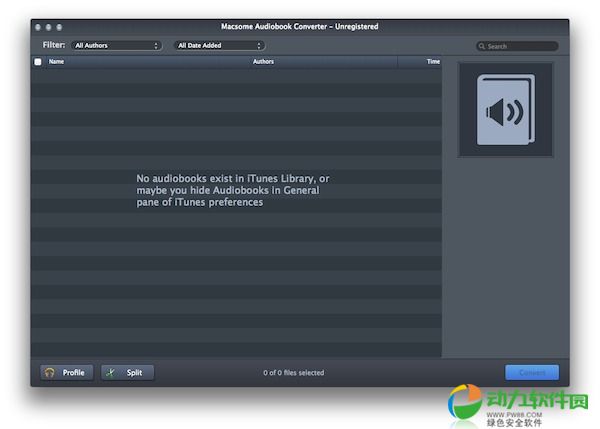Viewport: 600px width, 429px height.
Task: Click the magnifier icon in search box
Action: click(x=482, y=46)
